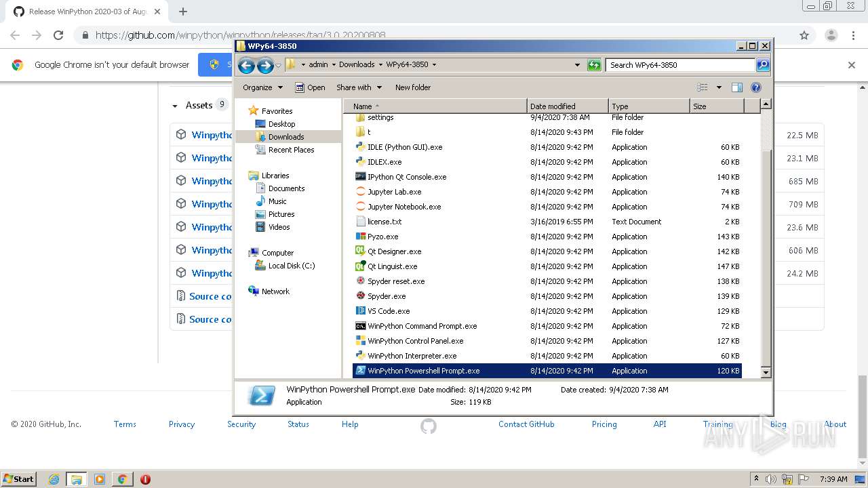Click the Open toolbar command
The width and height of the screenshot is (868, 488).
point(310,87)
